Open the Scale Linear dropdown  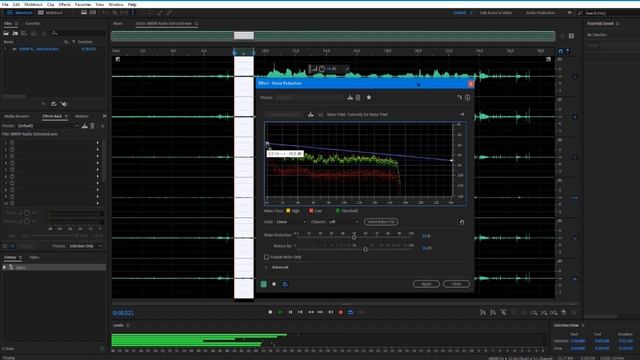[291, 222]
